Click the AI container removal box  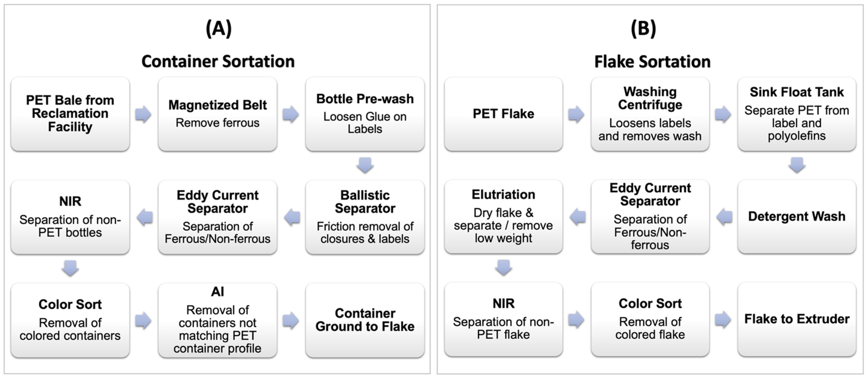(218, 320)
